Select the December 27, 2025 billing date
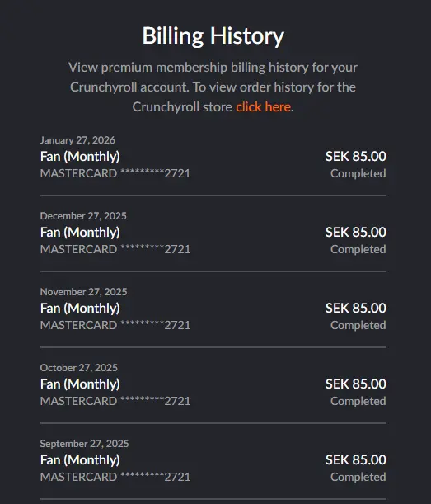The image size is (431, 504). click(x=83, y=216)
